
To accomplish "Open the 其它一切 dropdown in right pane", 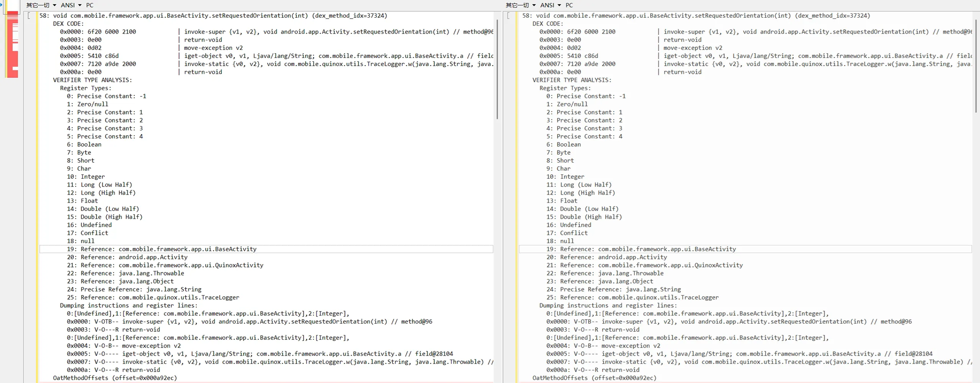I will (x=520, y=5).
